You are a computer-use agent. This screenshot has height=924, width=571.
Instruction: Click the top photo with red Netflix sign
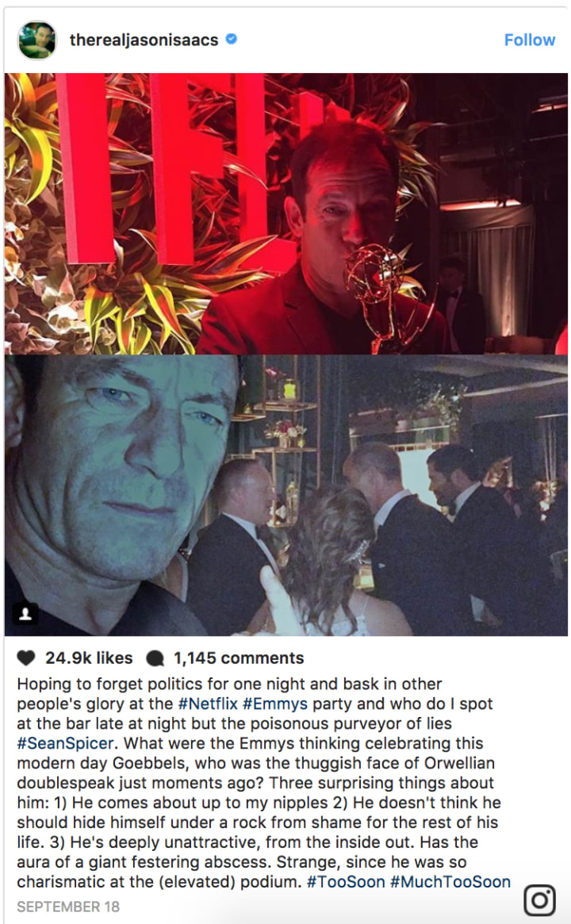tap(285, 213)
